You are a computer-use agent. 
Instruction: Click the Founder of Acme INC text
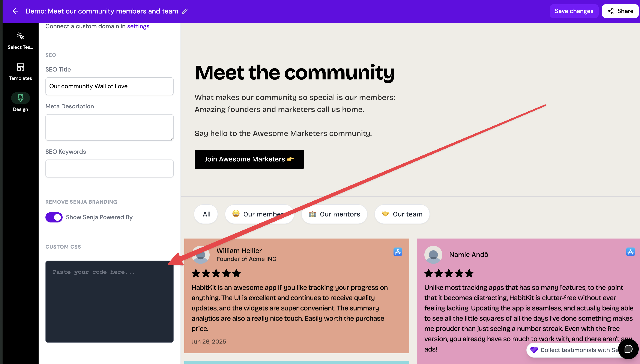pyautogui.click(x=246, y=259)
